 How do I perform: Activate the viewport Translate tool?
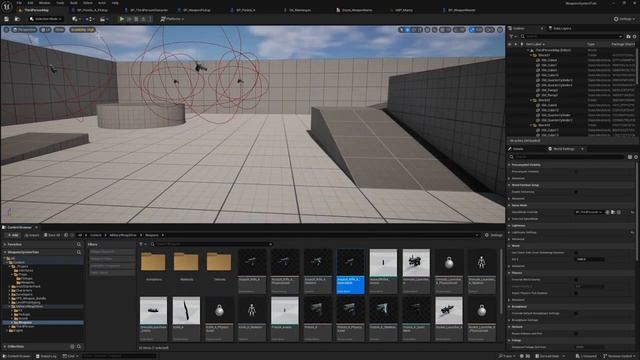coord(407,30)
